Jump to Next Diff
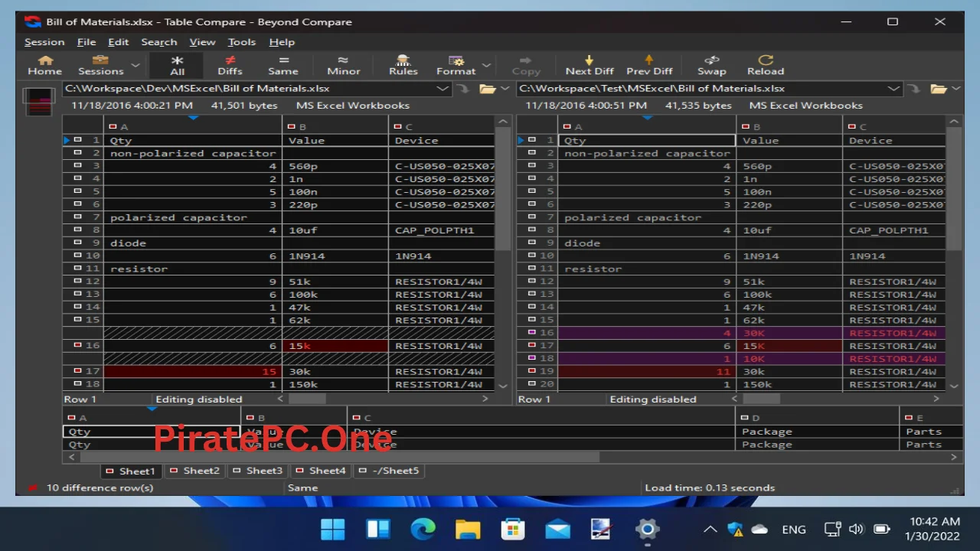 point(589,65)
